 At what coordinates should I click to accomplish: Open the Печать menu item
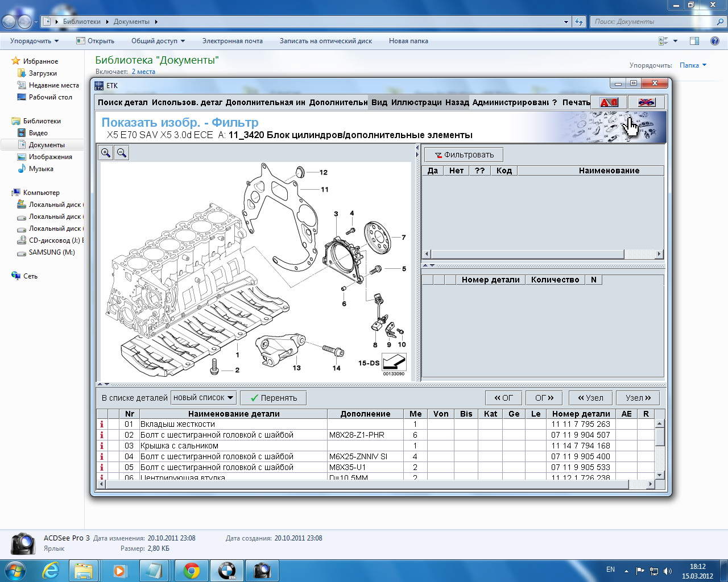pyautogui.click(x=576, y=102)
